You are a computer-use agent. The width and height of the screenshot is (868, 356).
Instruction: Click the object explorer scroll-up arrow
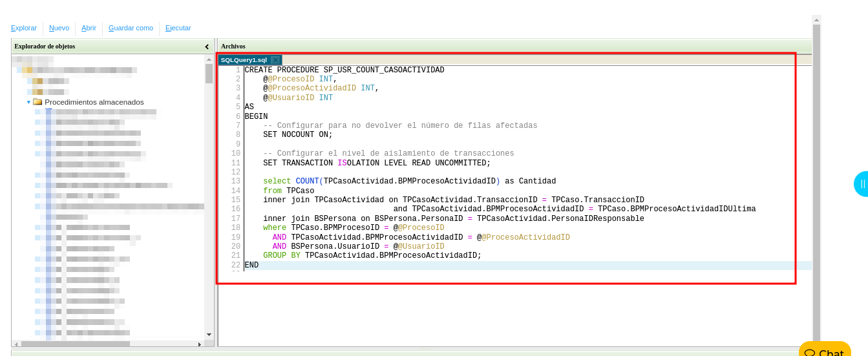click(x=209, y=58)
